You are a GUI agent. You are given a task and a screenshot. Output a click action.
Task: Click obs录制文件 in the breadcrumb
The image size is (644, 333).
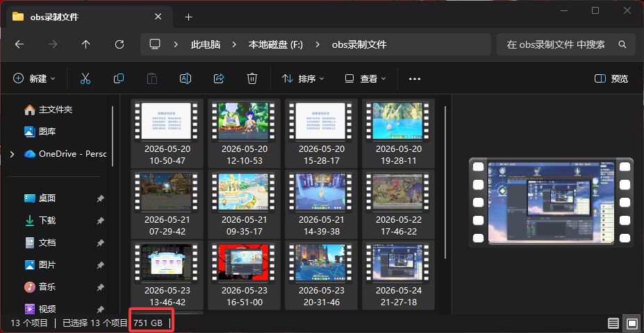(359, 44)
